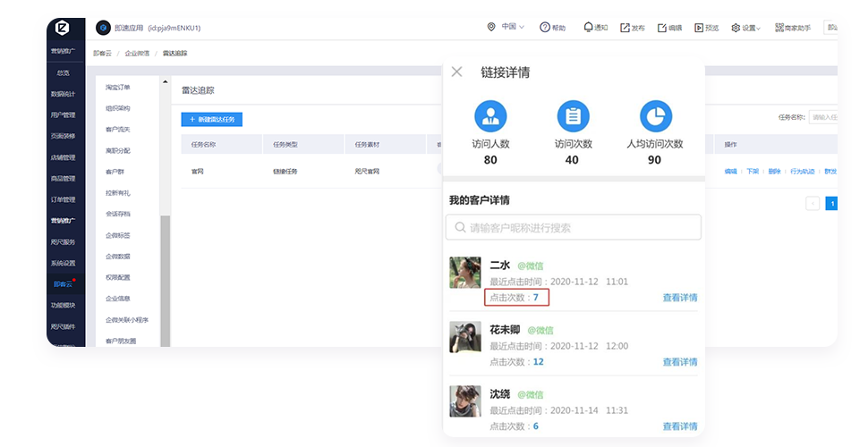Select 用户管理 in the left sidebar
This screenshot has height=447, width=868.
pos(63,114)
